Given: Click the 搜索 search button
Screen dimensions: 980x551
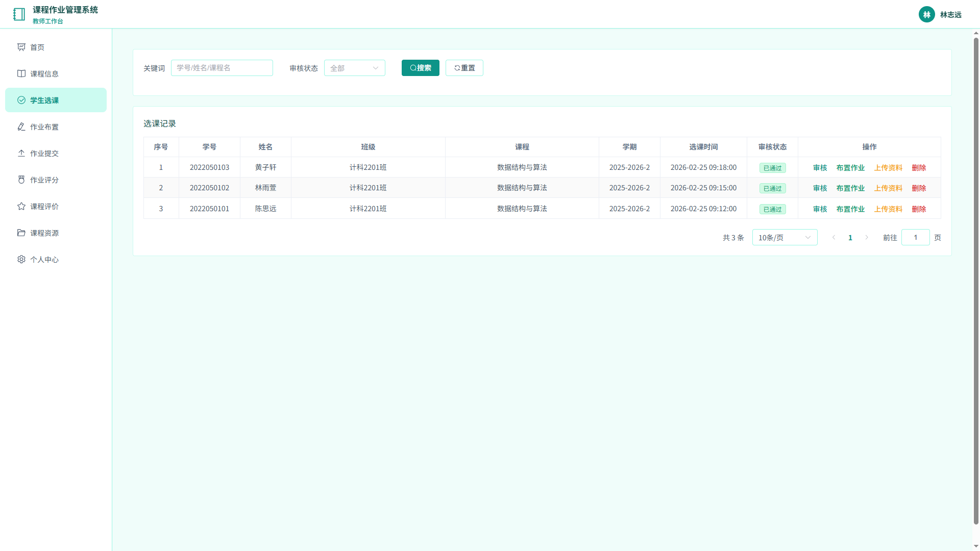Looking at the screenshot, I should coord(421,68).
